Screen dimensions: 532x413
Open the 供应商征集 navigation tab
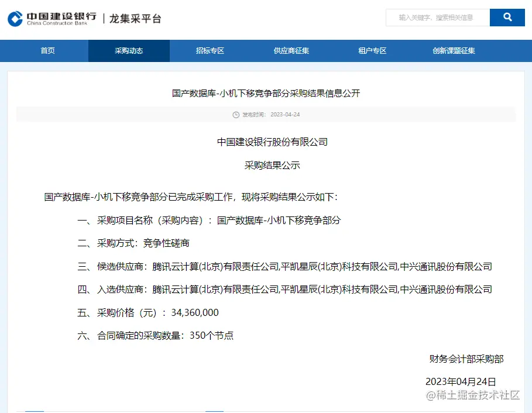(x=291, y=51)
